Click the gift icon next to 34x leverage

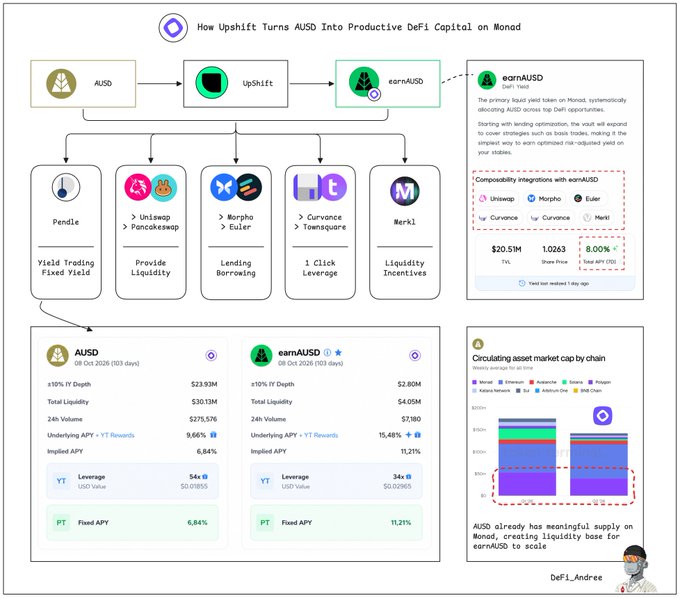click(x=409, y=477)
